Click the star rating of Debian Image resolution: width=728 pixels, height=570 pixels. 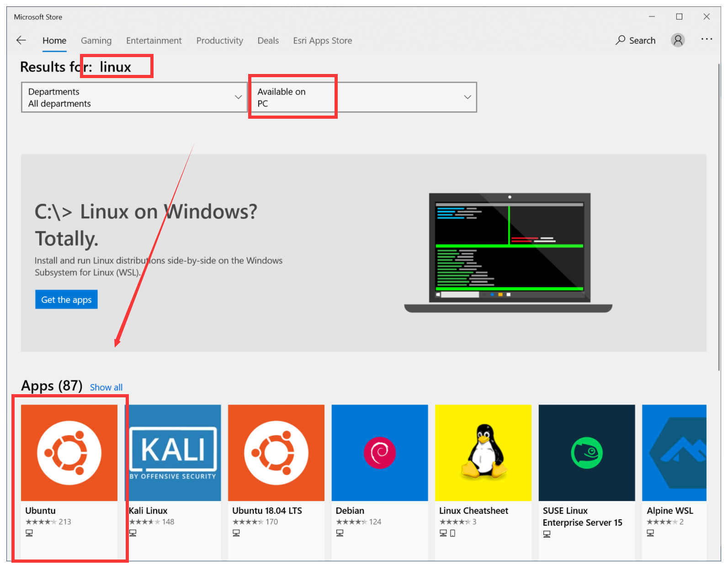(352, 522)
